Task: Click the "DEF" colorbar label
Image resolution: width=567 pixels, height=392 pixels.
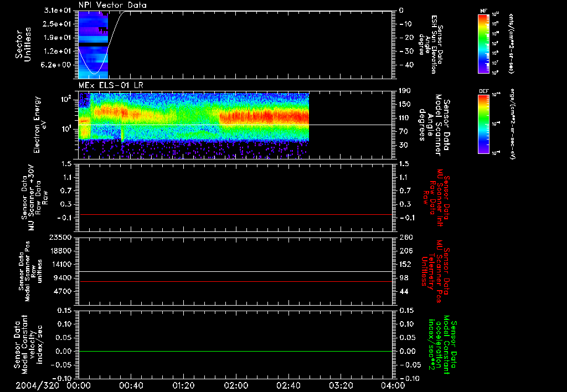Action: (x=483, y=91)
